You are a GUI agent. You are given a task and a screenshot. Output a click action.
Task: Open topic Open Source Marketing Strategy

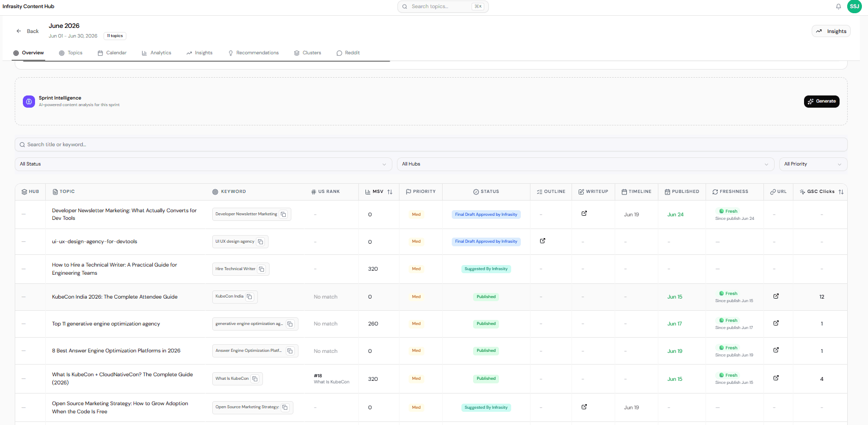pyautogui.click(x=120, y=408)
